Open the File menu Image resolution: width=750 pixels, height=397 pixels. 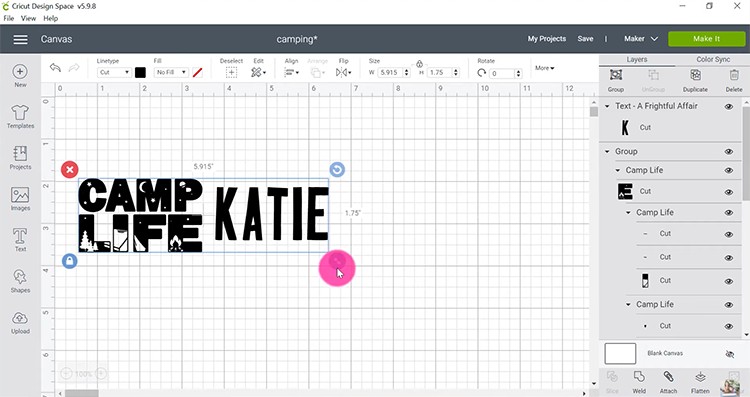[9, 18]
